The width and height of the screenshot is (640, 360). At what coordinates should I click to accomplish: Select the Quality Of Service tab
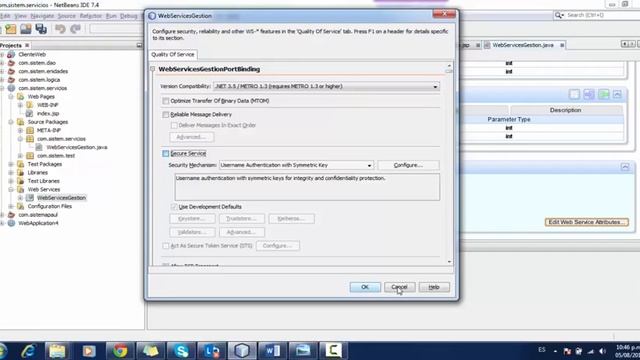click(173, 54)
